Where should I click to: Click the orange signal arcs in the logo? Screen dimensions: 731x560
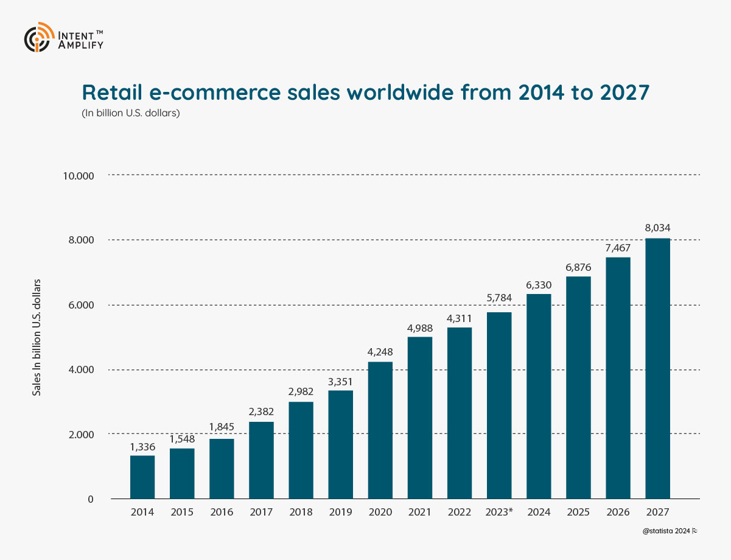(x=47, y=30)
